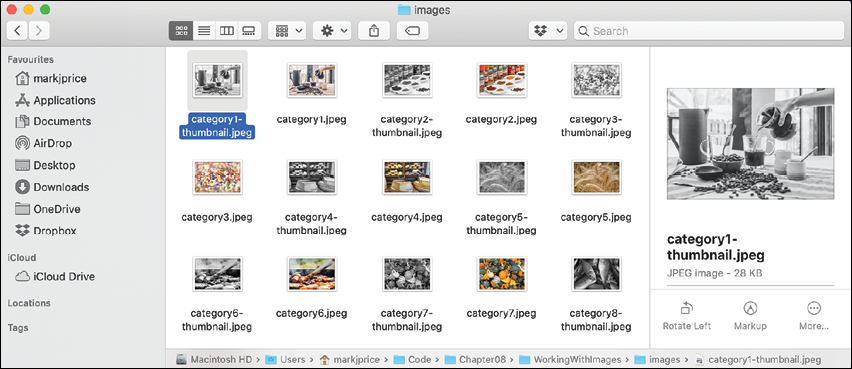Click the Tags sidebar heading
Viewport: 852px width, 369px height.
pyautogui.click(x=18, y=328)
